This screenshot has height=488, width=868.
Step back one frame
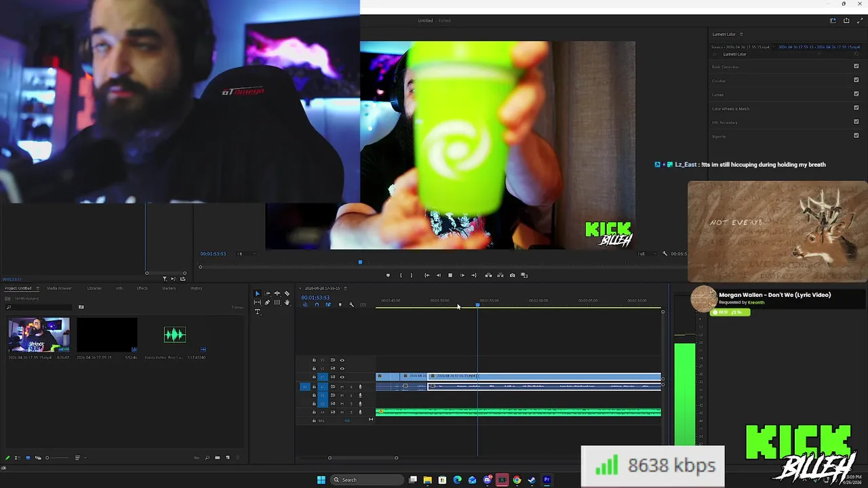[x=438, y=275]
